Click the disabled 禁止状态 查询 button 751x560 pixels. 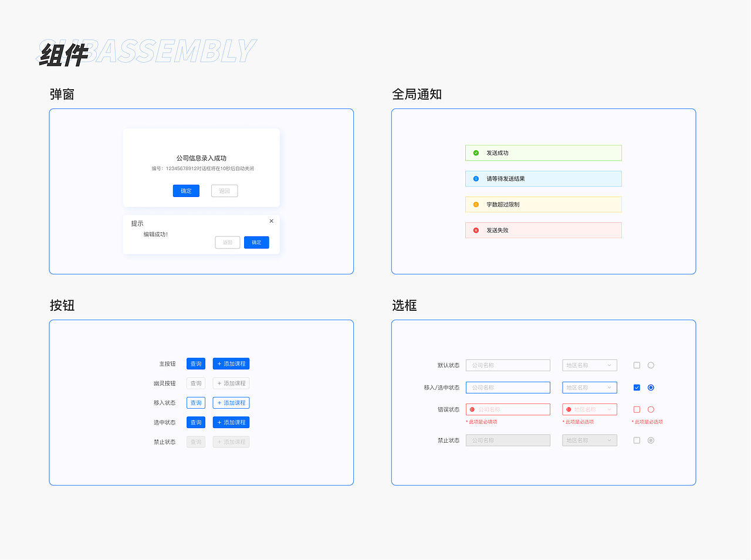pos(196,442)
